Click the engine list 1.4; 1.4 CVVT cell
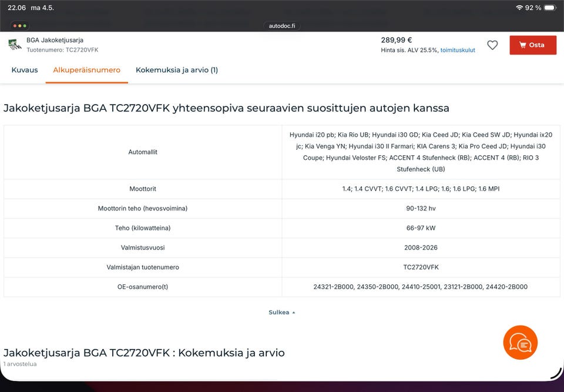The height and width of the screenshot is (392, 564). pyautogui.click(x=421, y=189)
